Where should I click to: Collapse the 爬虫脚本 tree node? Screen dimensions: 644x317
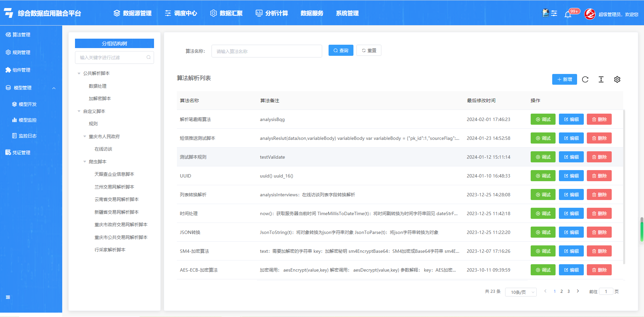85,162
